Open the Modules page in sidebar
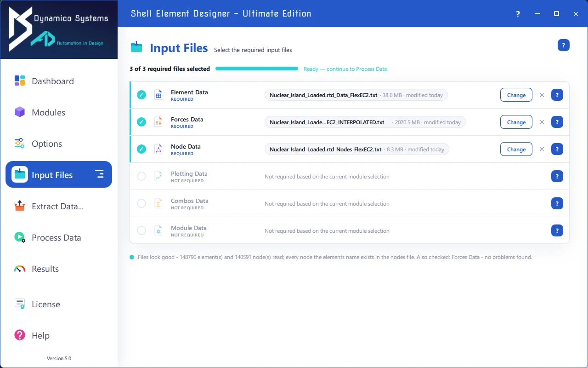This screenshot has height=368, width=588. pyautogui.click(x=59, y=112)
